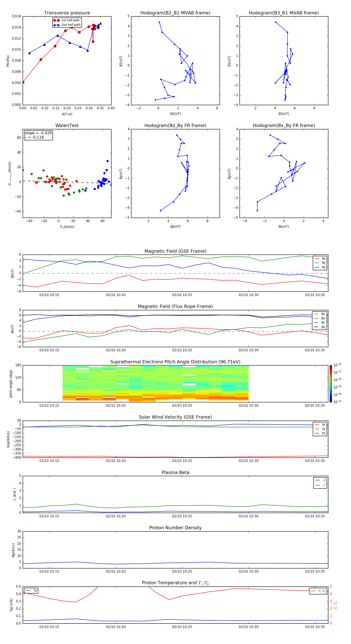Select the Bz legend entry in GSE Frame panel
Viewport: 351px width, 644px height.
tap(320, 267)
